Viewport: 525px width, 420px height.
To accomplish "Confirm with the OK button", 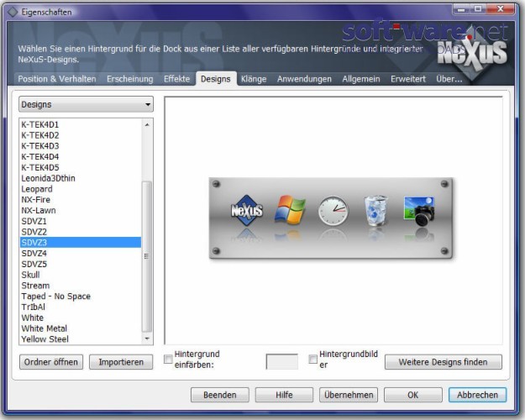I will tap(412, 395).
